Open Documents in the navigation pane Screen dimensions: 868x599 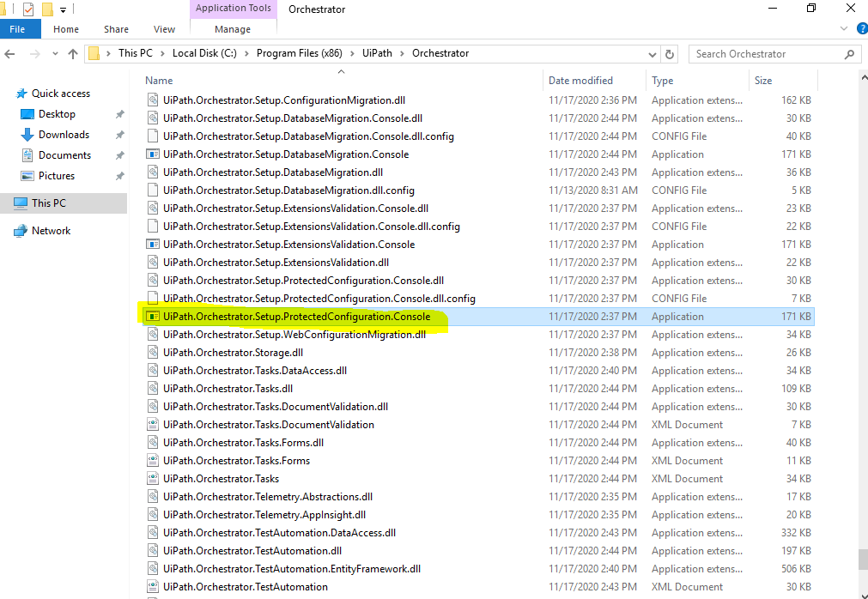[64, 155]
